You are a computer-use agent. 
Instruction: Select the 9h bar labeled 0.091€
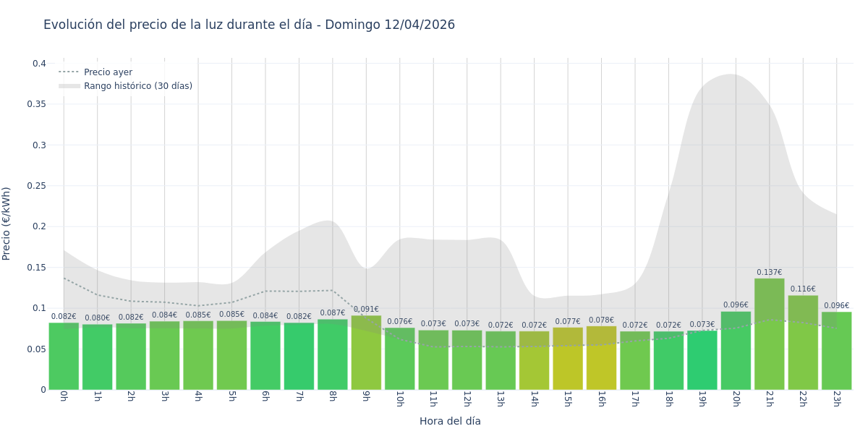(366, 352)
